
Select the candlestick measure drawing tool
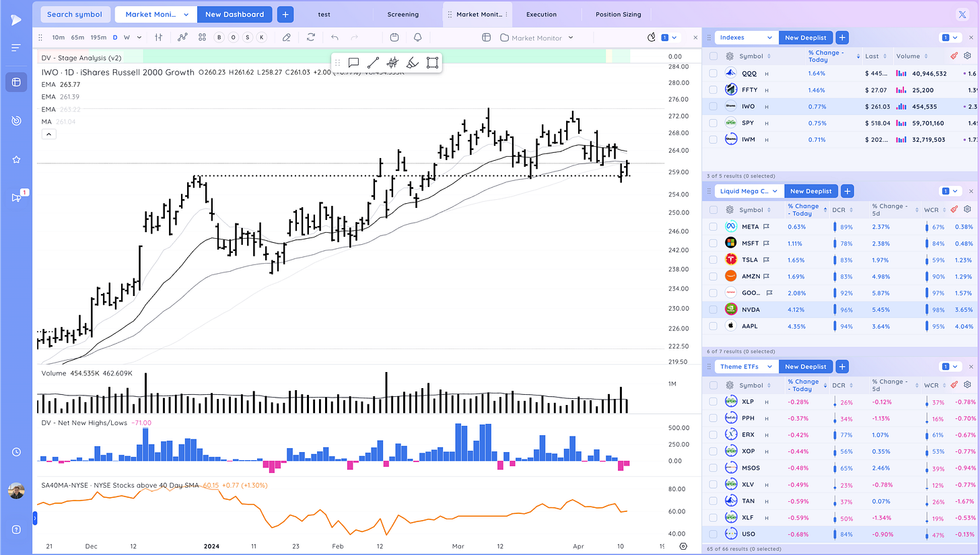(x=392, y=63)
